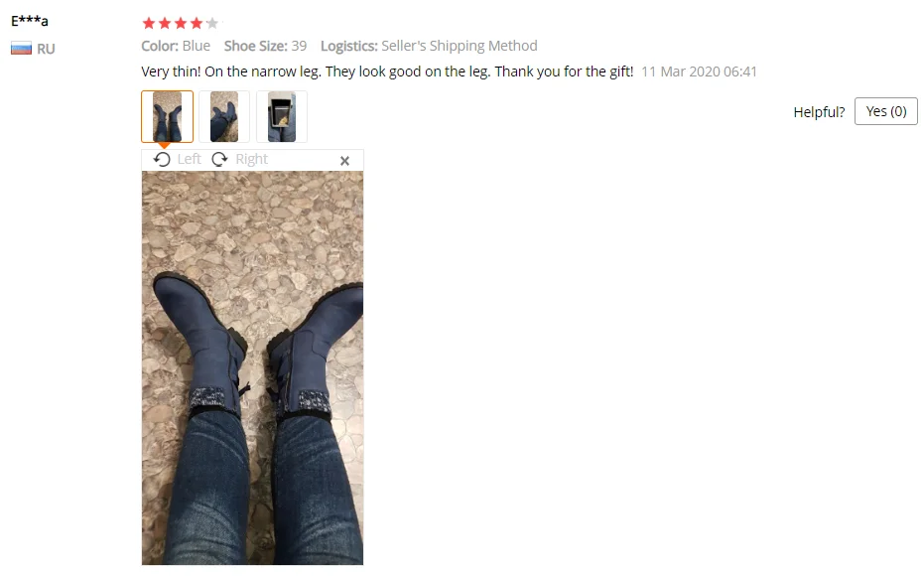
Task: Click the orange pointer under the selected thumbnail
Action: [x=165, y=145]
